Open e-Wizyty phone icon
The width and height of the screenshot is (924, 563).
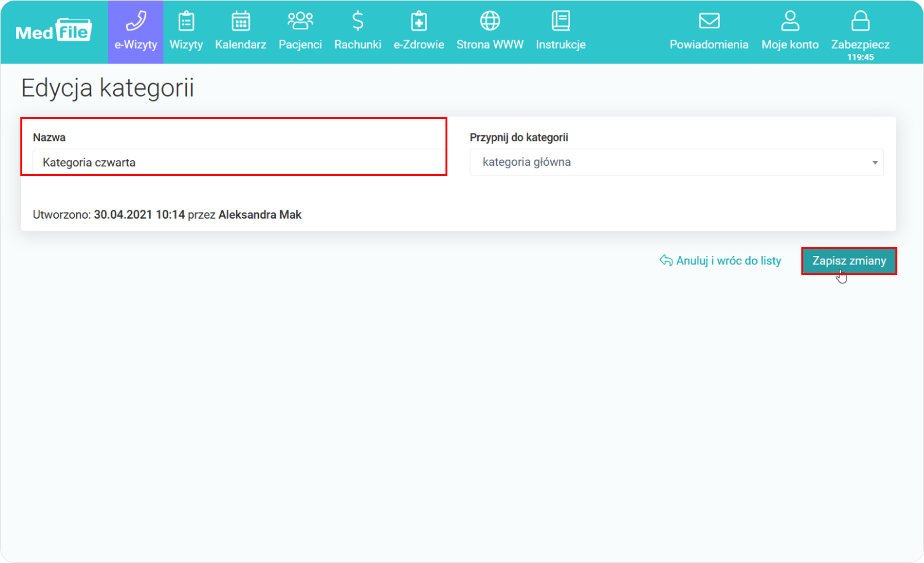[x=135, y=21]
